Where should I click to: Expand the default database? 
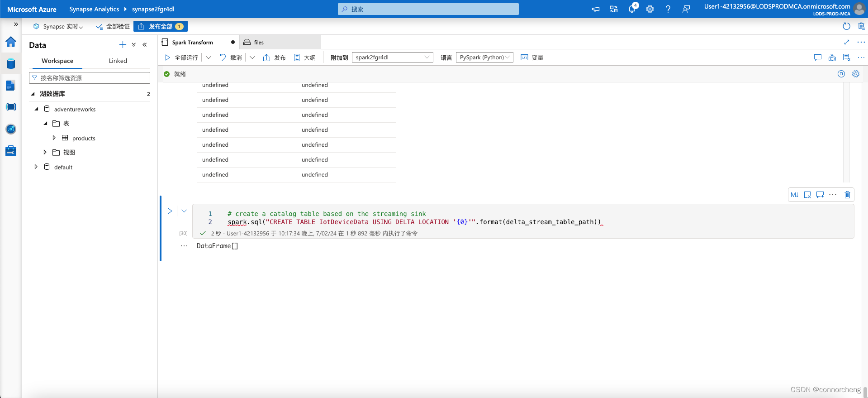[36, 167]
